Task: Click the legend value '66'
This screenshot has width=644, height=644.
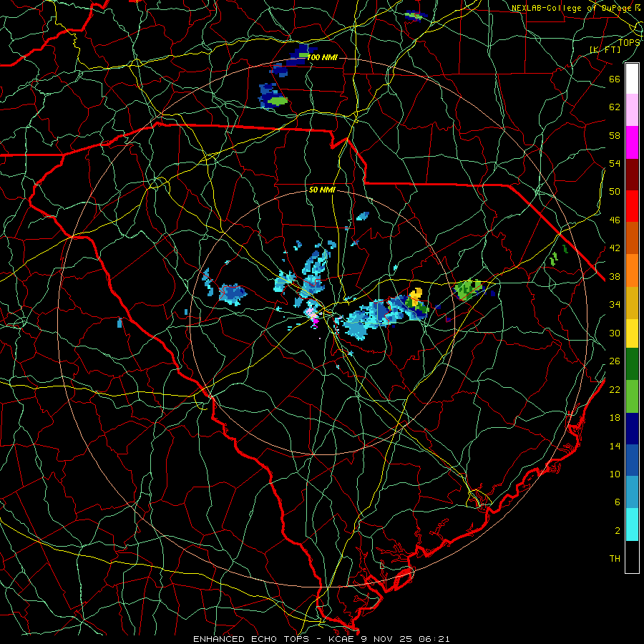Action: 615,79
